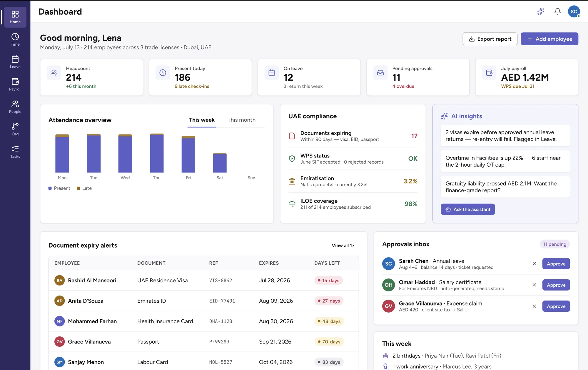Click the Present legend color swatch
The width and height of the screenshot is (588, 370).
point(50,188)
